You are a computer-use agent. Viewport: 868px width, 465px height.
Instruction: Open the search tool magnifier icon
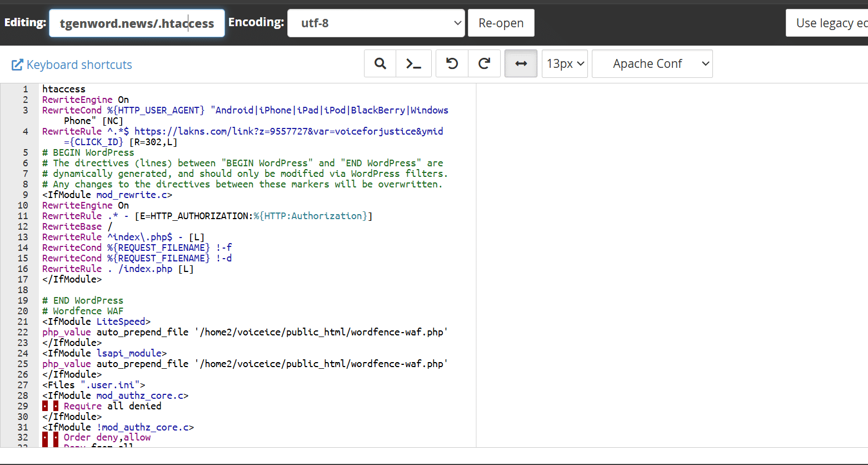[380, 63]
